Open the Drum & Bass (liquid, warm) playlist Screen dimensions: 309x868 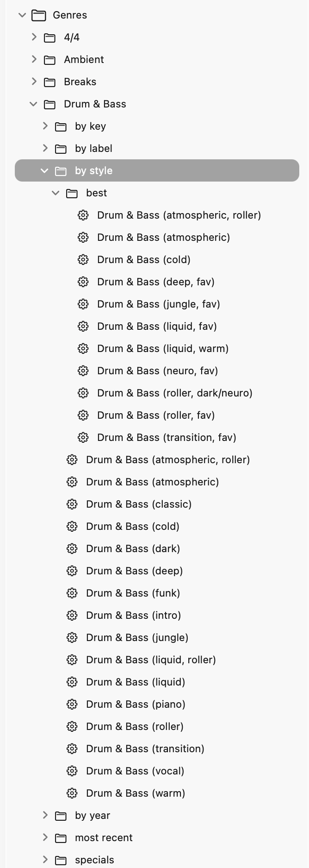(162, 348)
